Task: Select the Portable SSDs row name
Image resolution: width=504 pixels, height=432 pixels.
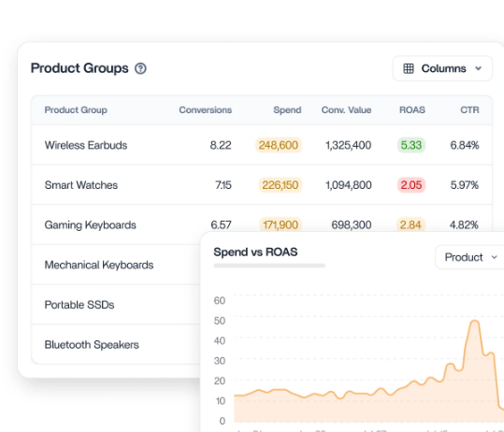Action: (79, 305)
